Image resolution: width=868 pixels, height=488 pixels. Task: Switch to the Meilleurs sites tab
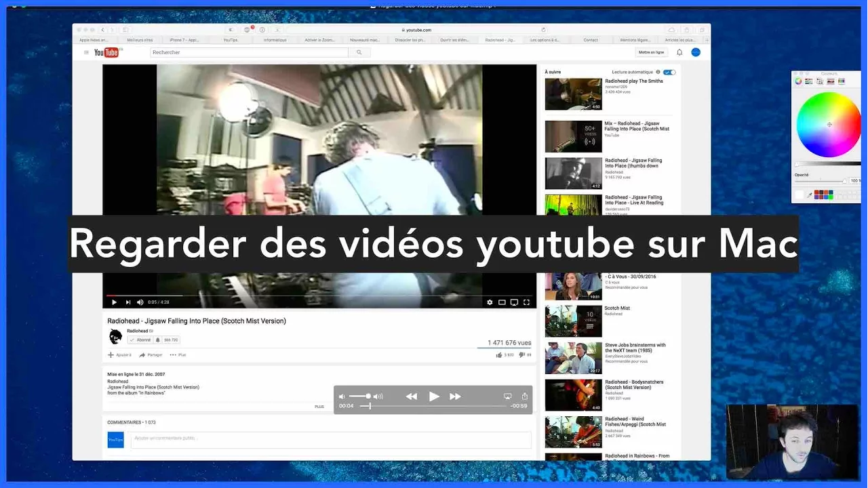coord(140,40)
